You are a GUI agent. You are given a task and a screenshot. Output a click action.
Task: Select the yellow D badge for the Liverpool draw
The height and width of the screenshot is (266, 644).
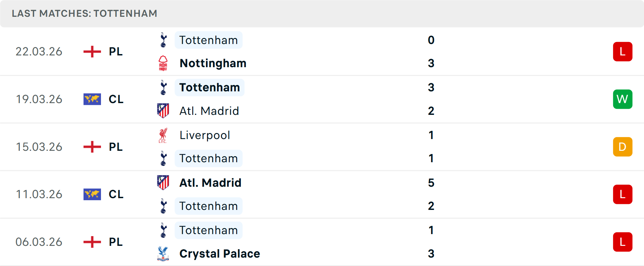pyautogui.click(x=623, y=147)
